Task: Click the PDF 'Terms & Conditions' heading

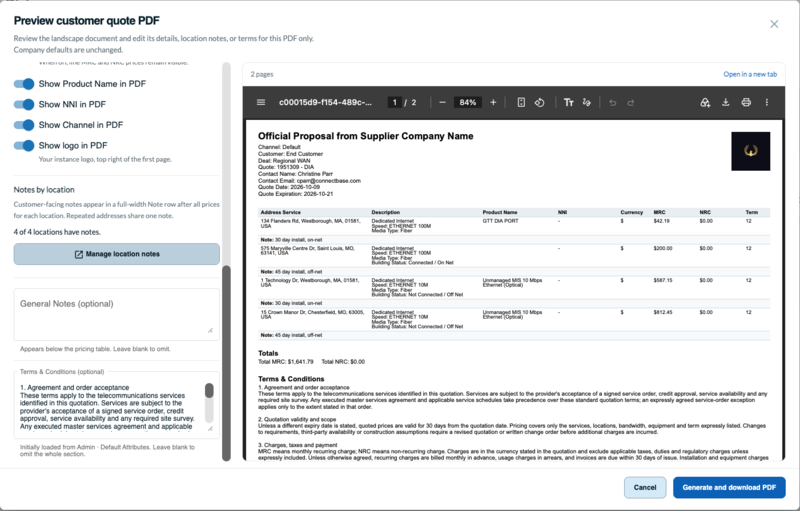Action: point(291,379)
